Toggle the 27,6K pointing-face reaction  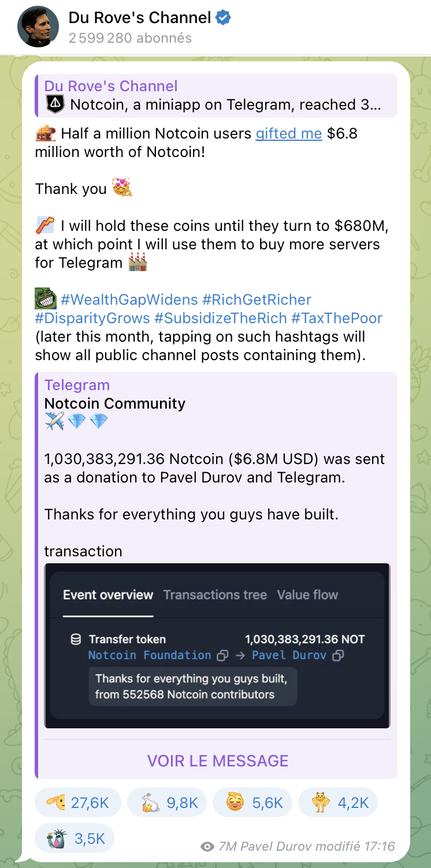(78, 803)
